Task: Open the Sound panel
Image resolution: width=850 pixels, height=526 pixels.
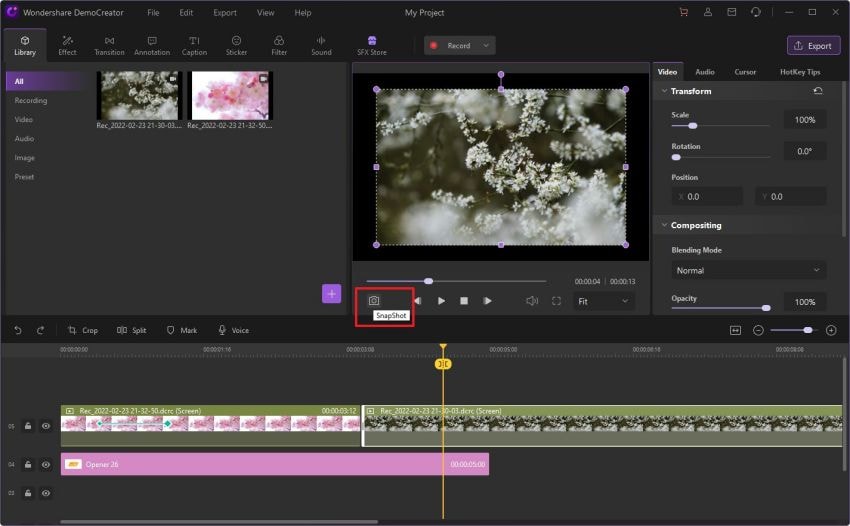Action: pos(321,46)
